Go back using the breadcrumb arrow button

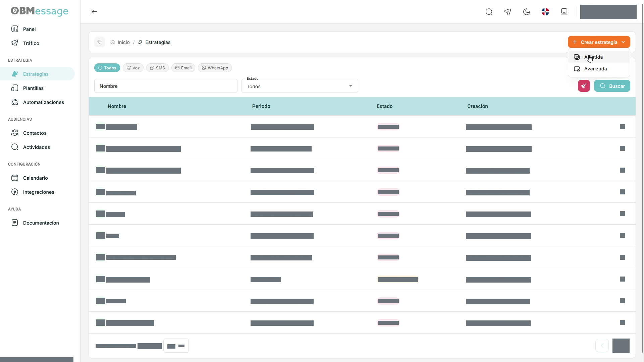(x=100, y=42)
